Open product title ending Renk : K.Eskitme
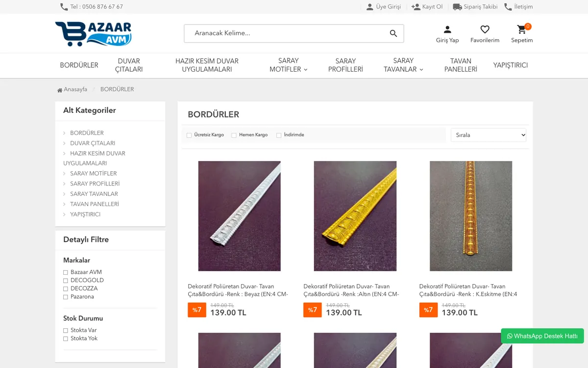The image size is (588, 368). 468,290
